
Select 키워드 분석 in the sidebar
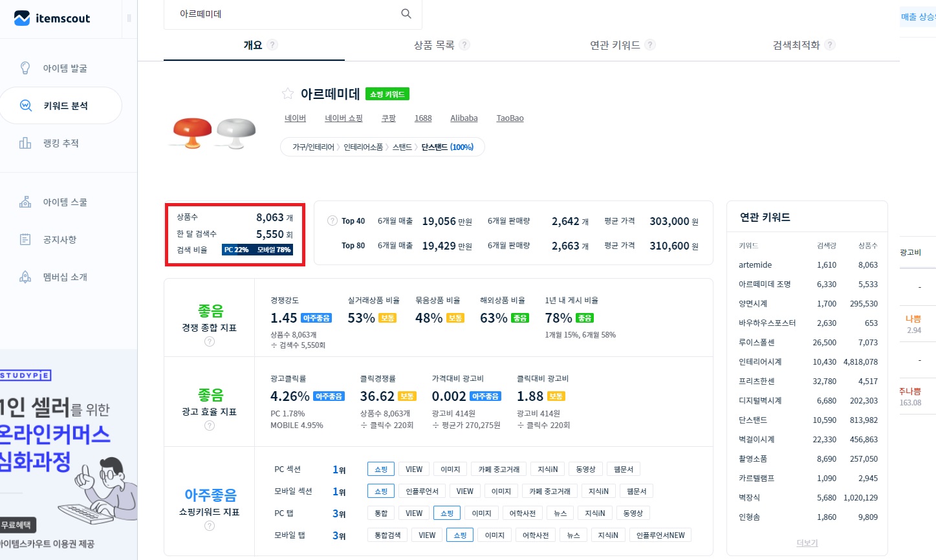coord(61,105)
